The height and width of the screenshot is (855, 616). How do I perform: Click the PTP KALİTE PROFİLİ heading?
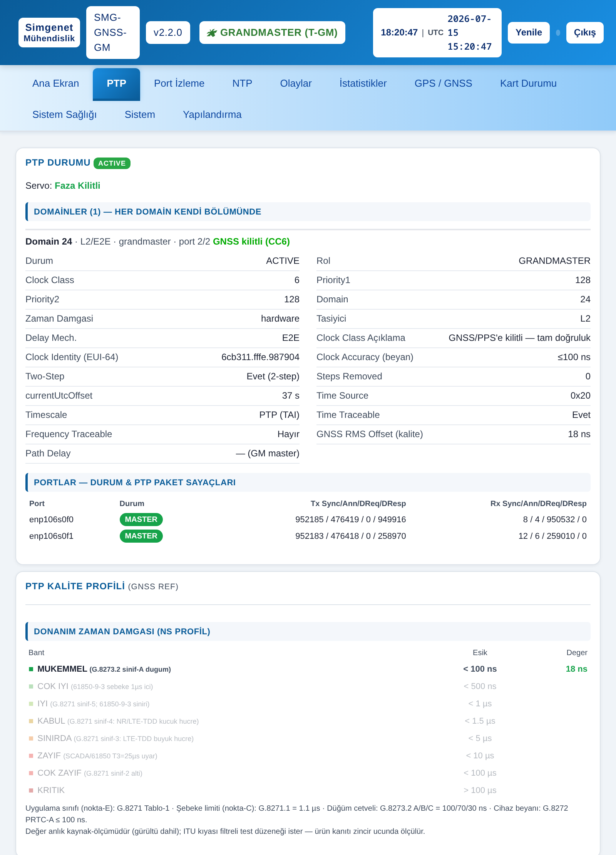coord(75,586)
